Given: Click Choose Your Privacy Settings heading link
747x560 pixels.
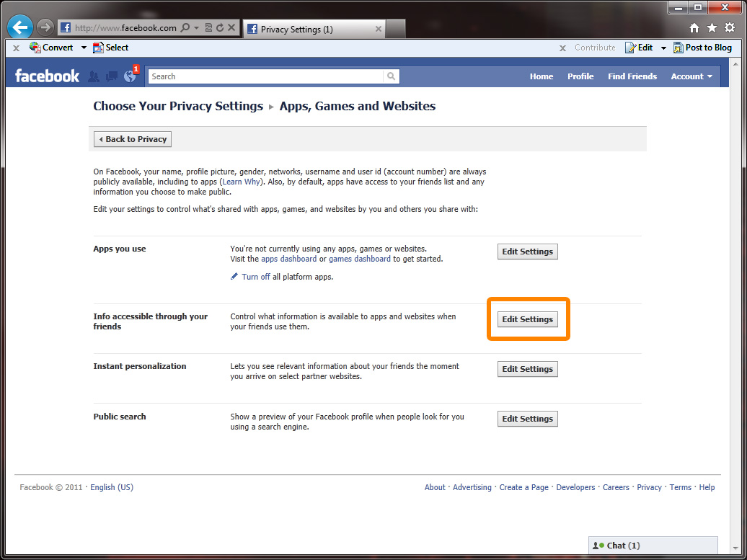Looking at the screenshot, I should pyautogui.click(x=178, y=106).
